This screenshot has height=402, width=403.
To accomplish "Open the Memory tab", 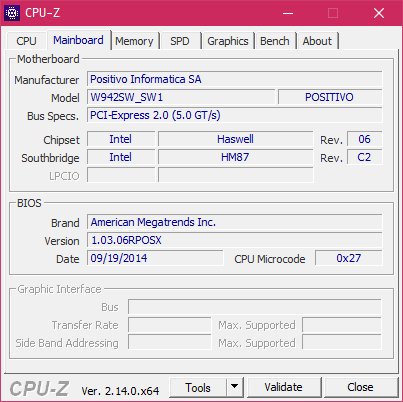I will (134, 41).
